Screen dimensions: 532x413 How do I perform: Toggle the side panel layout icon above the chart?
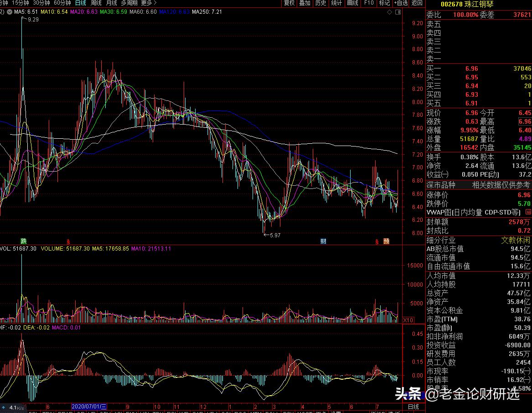[x=398, y=12]
